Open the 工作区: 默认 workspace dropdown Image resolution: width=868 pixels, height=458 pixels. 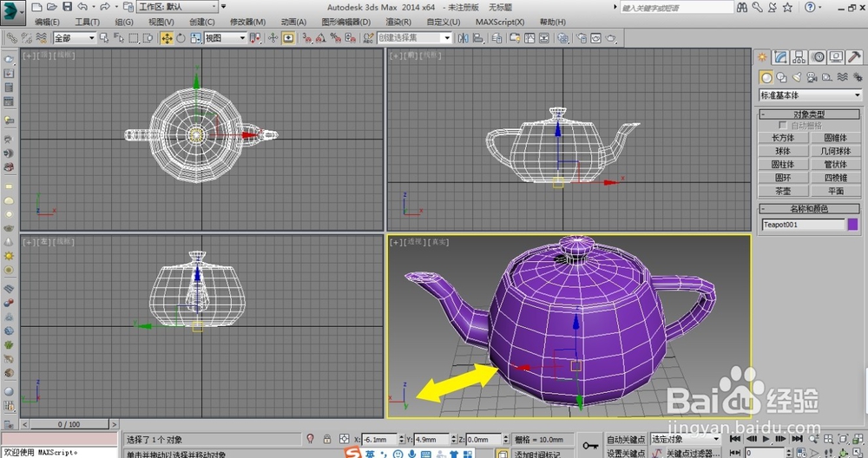(x=178, y=7)
